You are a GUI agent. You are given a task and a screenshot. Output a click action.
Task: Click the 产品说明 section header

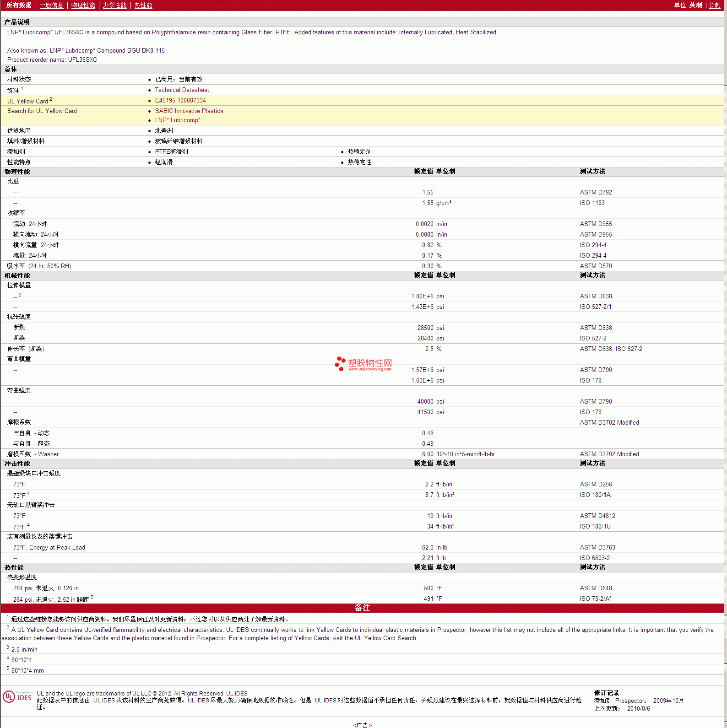17,22
